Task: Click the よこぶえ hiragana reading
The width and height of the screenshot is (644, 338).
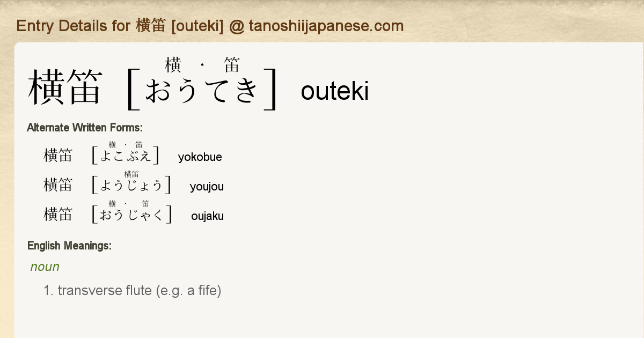Action: point(126,156)
